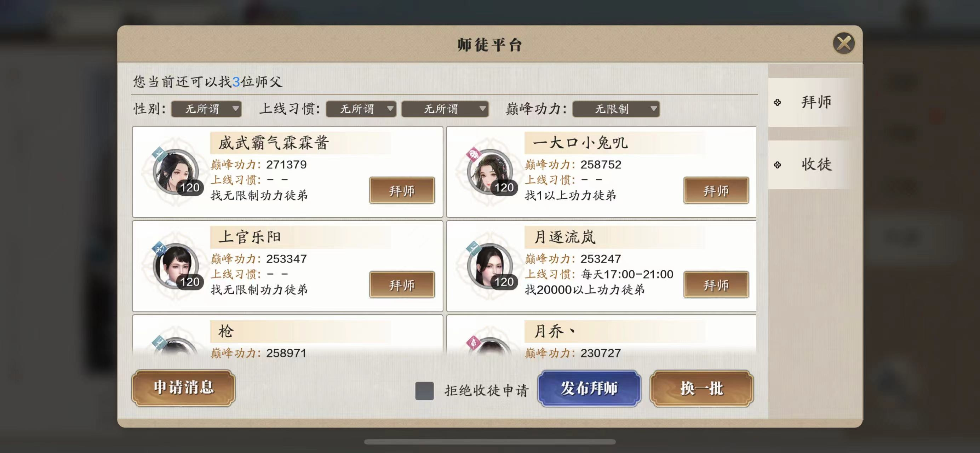
Task: Open the first 上线习惯 dropdown
Action: [361, 109]
